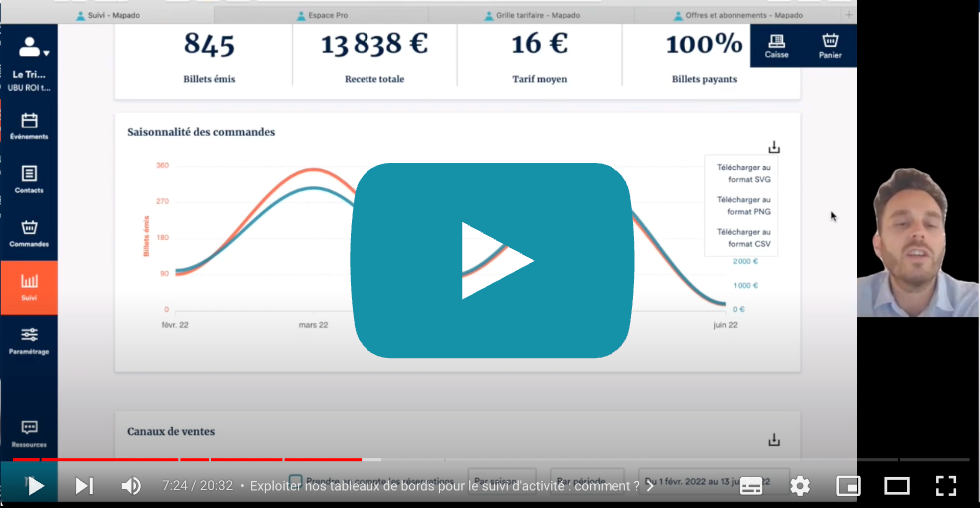Image resolution: width=980 pixels, height=508 pixels.
Task: Switch to Grille tarifaire - Mapado tab
Action: click(x=532, y=15)
